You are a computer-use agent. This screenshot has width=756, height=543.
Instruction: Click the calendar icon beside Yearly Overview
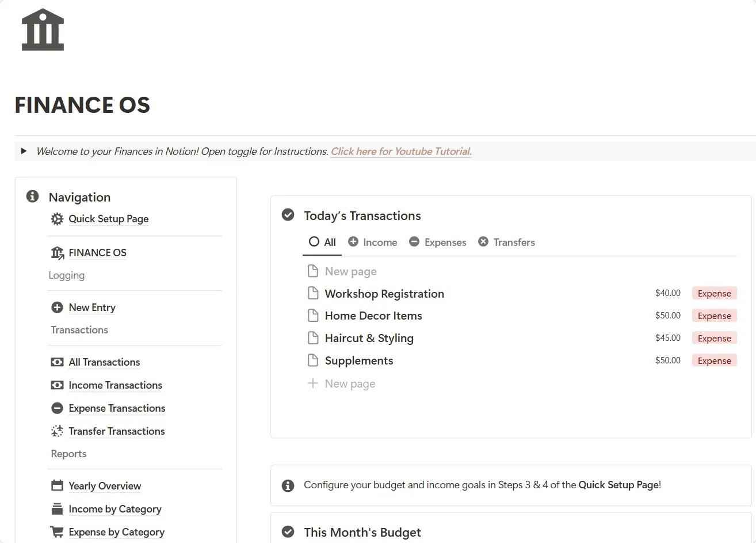[x=57, y=486]
